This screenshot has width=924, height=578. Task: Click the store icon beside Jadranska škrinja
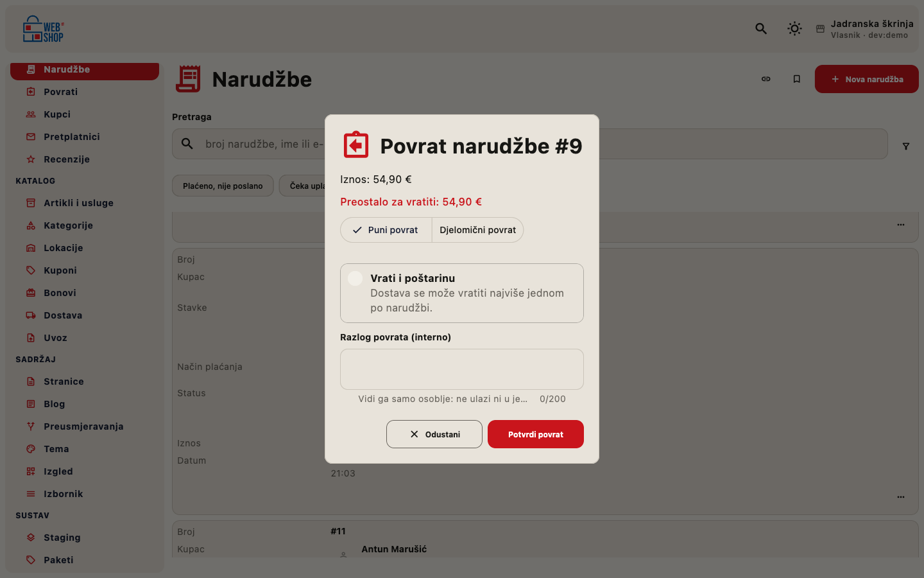[x=820, y=29]
